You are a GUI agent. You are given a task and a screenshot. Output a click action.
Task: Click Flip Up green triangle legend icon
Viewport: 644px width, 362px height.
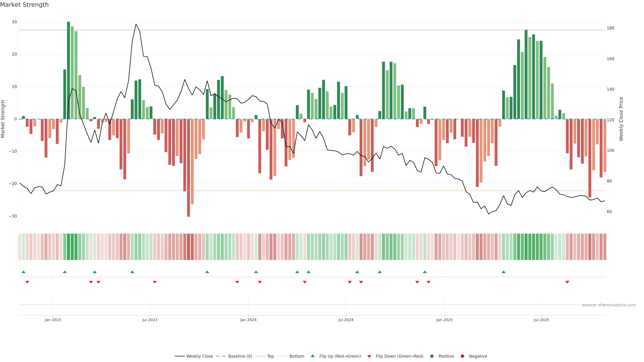[312, 356]
